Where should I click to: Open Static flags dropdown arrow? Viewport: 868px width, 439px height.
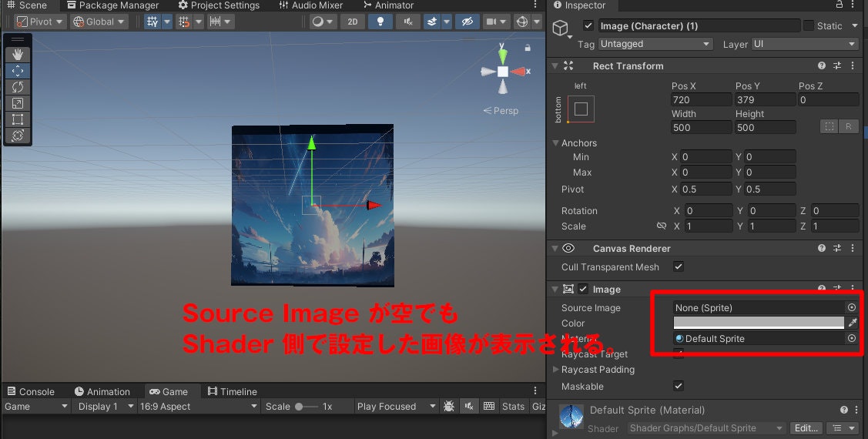tap(855, 26)
